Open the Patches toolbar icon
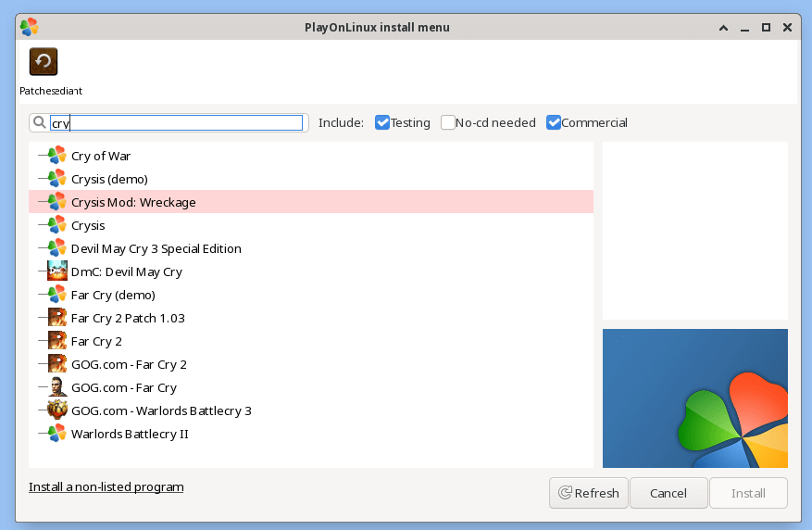812x530 pixels. pyautogui.click(x=44, y=62)
